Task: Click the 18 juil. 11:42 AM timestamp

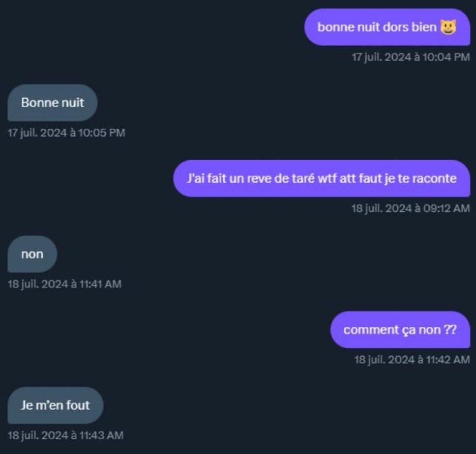Action: 412,360
